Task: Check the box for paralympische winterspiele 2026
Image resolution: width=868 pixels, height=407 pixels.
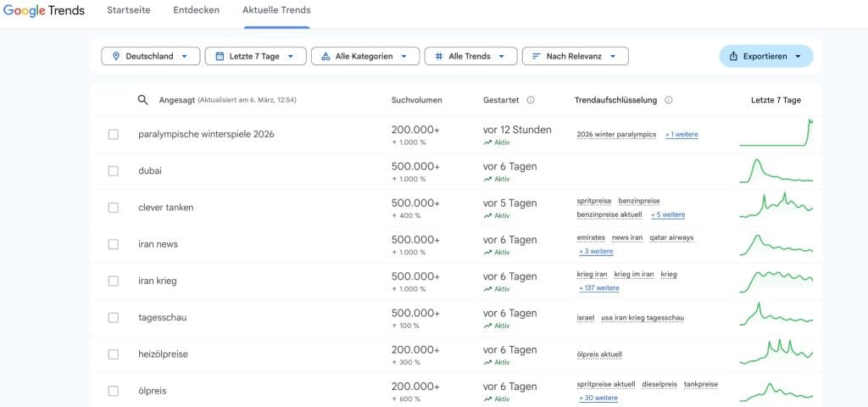Action: [114, 134]
